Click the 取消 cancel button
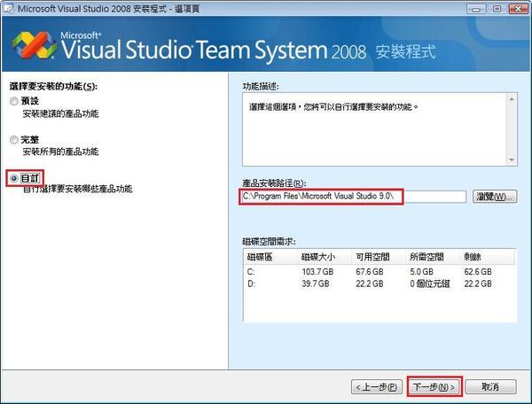The height and width of the screenshot is (404, 532). pos(490,386)
